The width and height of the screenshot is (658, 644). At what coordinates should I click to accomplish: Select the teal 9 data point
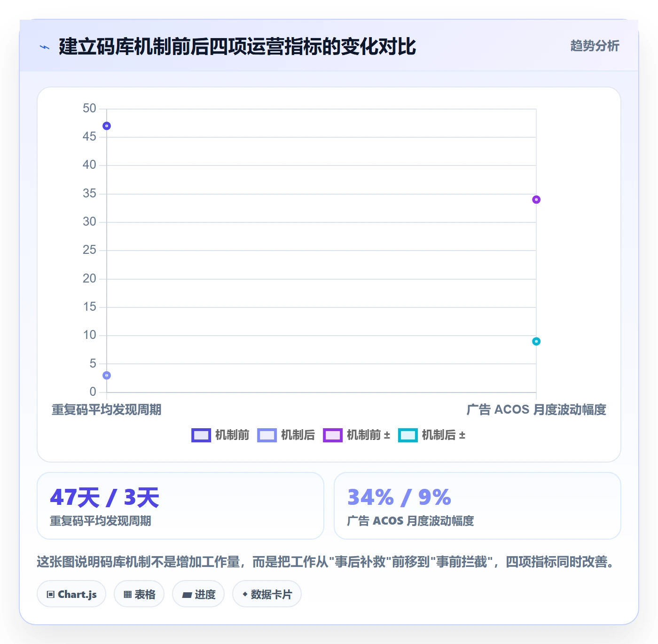[x=536, y=341]
